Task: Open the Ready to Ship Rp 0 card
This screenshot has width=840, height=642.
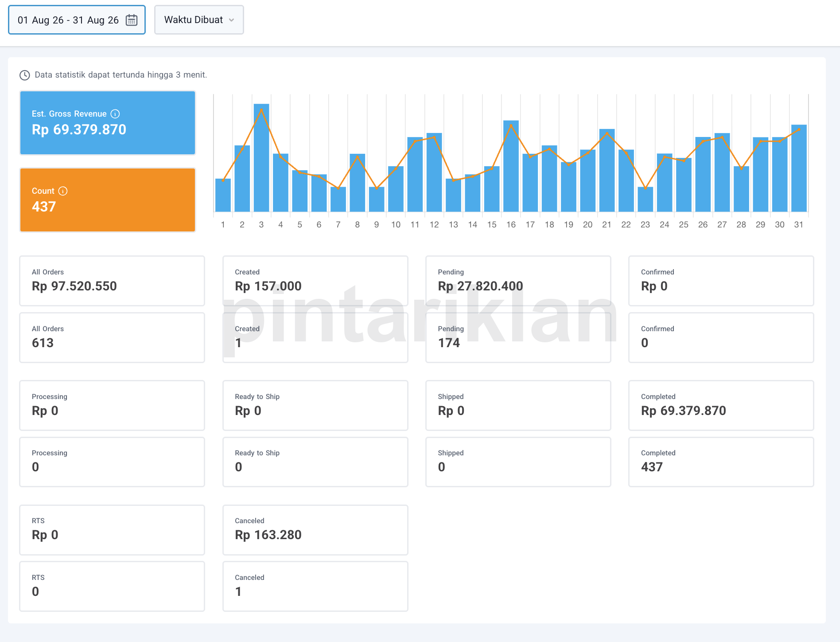Action: (x=315, y=405)
